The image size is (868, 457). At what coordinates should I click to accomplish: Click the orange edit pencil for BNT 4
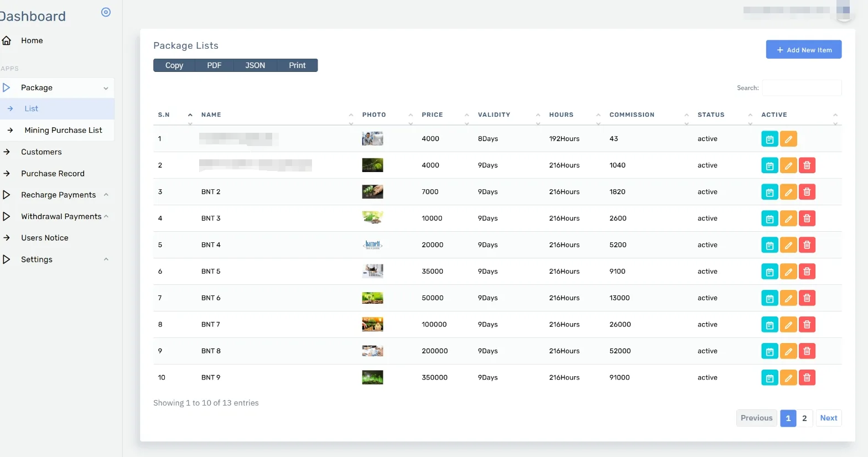(788, 245)
